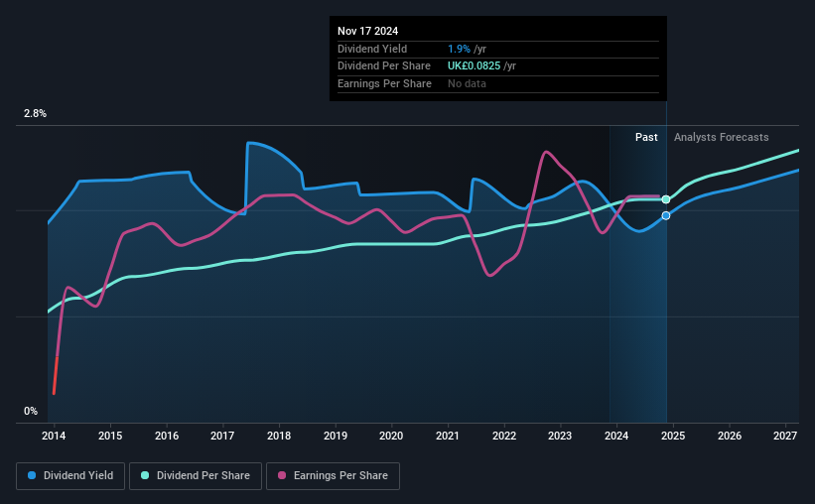815x504 pixels.
Task: Click the 'Analysts Forecasts' label
Action: (722, 137)
